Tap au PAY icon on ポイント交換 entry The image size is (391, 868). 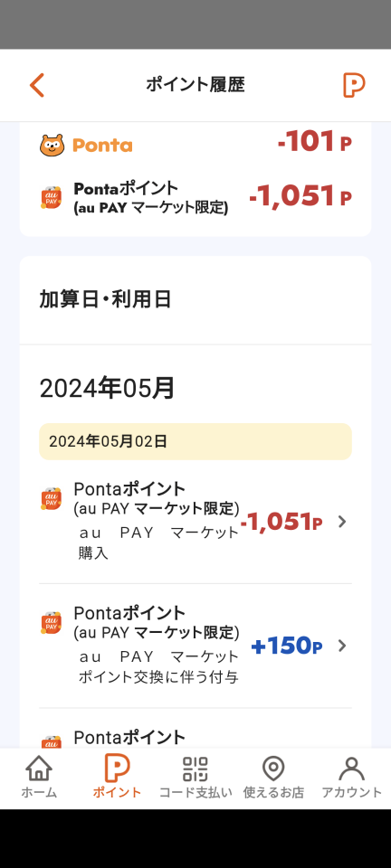pos(51,623)
